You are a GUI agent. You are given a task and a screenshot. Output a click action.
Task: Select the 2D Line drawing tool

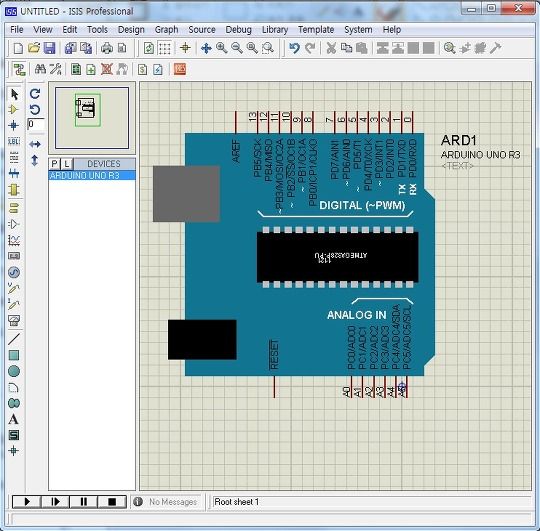(14, 339)
